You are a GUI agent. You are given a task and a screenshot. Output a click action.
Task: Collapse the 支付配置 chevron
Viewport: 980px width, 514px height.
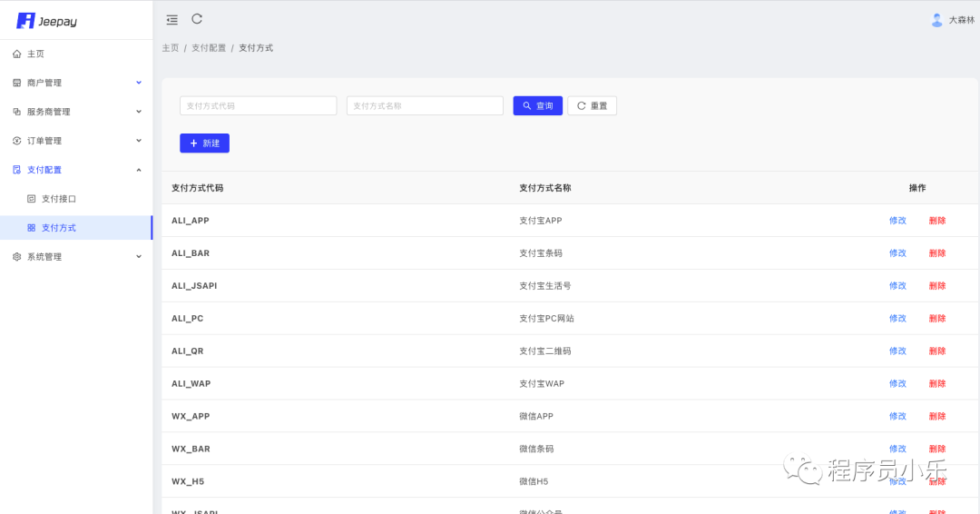tap(139, 170)
